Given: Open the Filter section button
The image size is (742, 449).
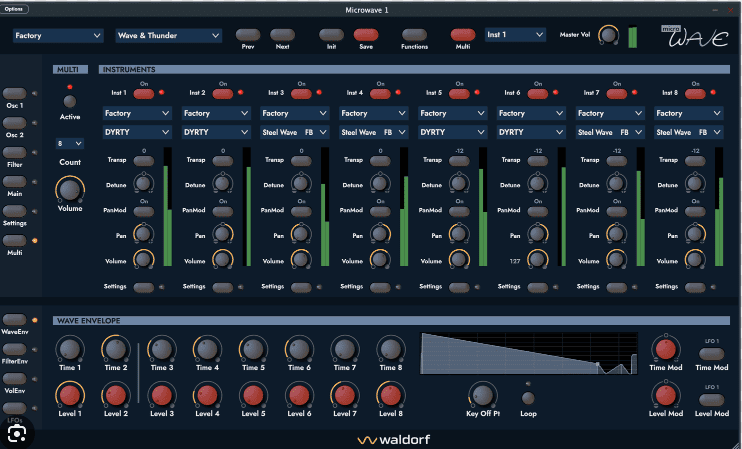Looking at the screenshot, I should pos(15,152).
